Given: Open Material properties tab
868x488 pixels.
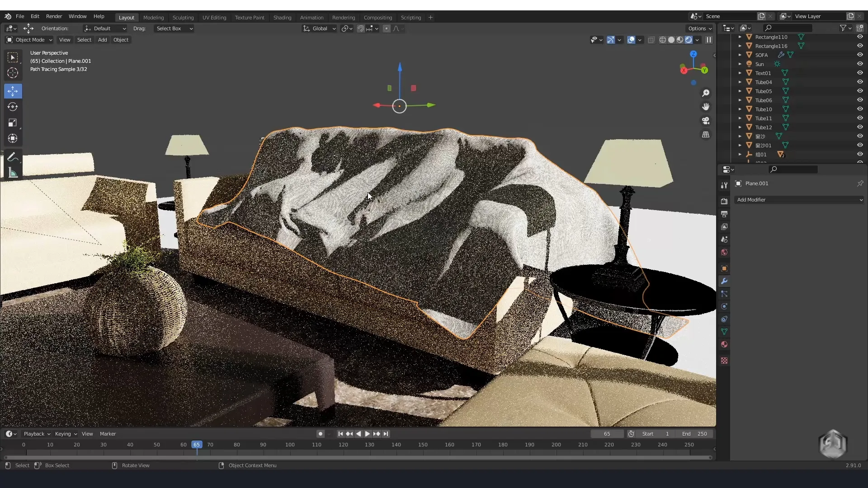Looking at the screenshot, I should 724,344.
